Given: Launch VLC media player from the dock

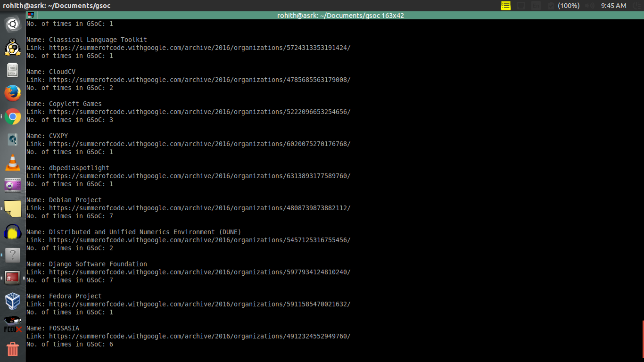Looking at the screenshot, I should point(13,163).
